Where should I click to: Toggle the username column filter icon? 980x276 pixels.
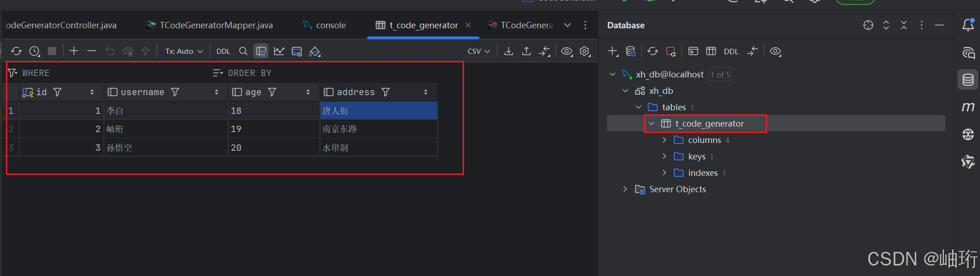[175, 92]
